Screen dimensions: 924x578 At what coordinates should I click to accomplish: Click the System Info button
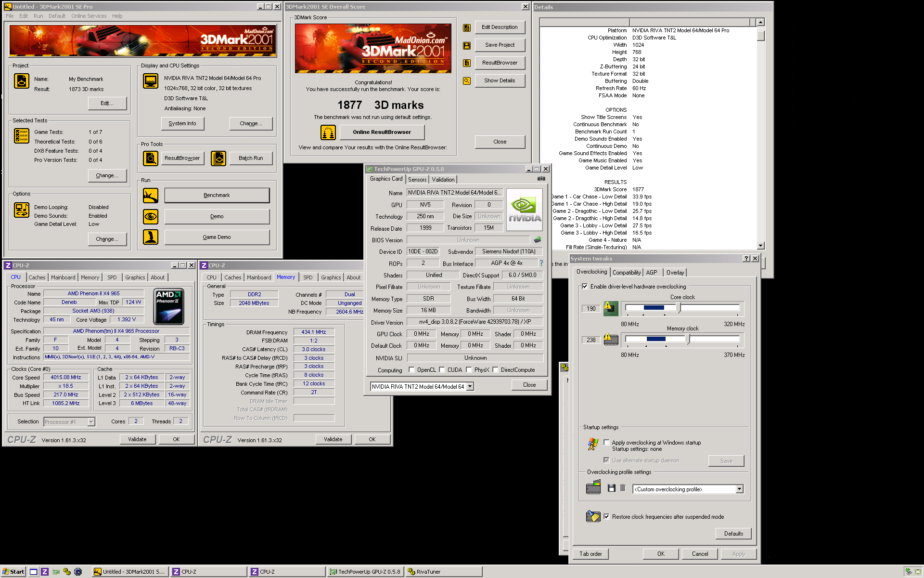[182, 123]
